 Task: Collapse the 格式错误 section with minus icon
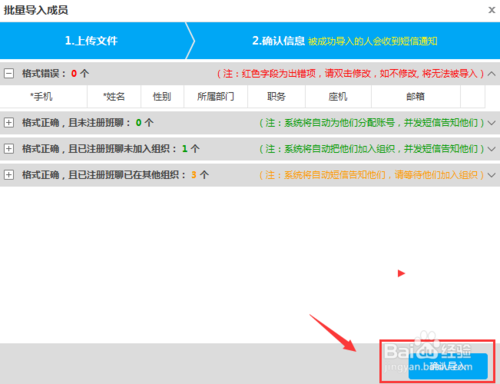pos(9,73)
